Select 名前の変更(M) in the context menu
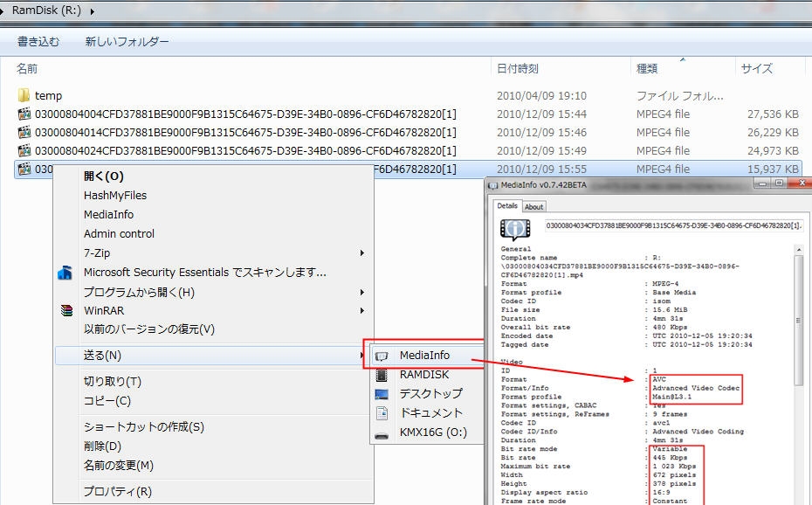 [x=119, y=465]
